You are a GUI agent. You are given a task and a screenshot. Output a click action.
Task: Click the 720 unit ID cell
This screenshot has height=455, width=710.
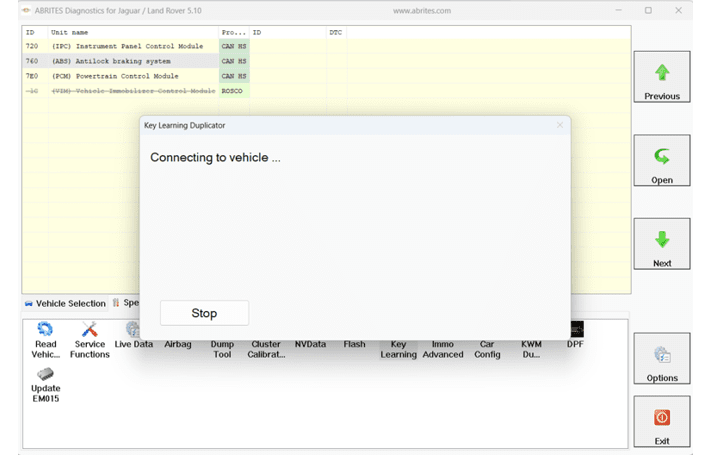[x=35, y=46]
